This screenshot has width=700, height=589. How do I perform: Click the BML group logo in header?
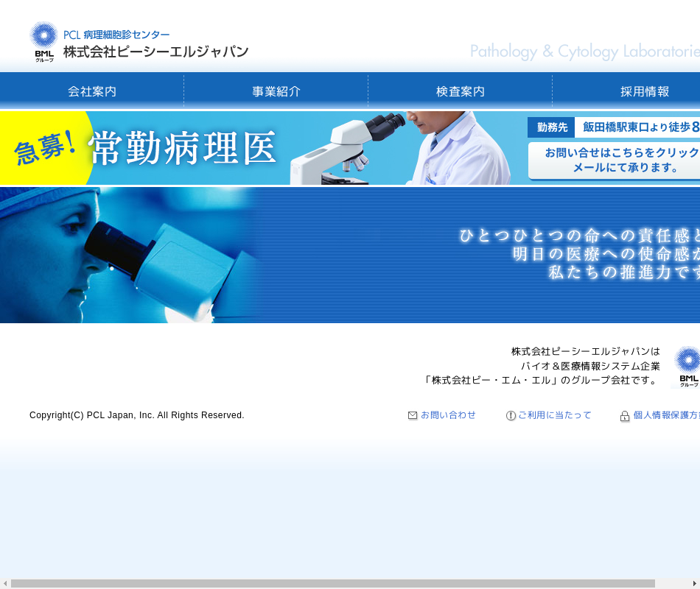click(x=43, y=41)
